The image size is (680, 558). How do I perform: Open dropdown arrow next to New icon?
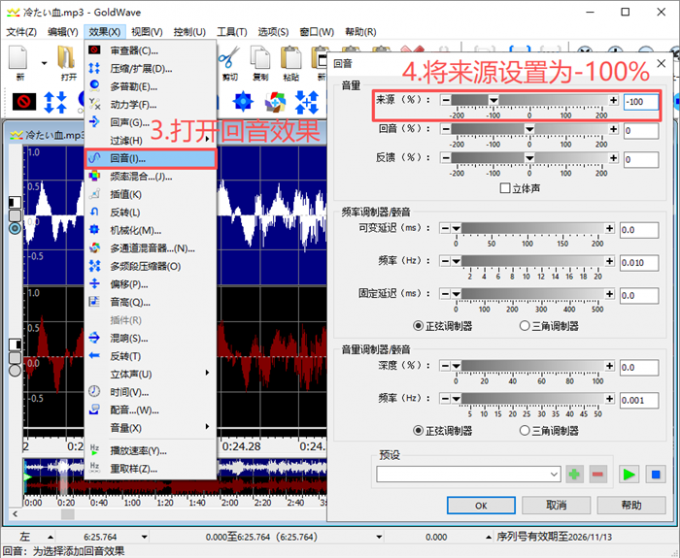44,63
